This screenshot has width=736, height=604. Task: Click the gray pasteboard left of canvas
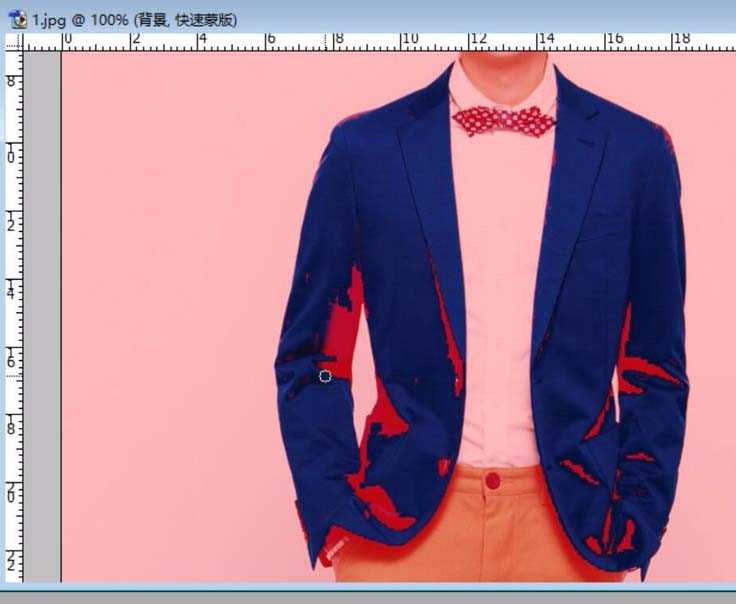(42, 300)
